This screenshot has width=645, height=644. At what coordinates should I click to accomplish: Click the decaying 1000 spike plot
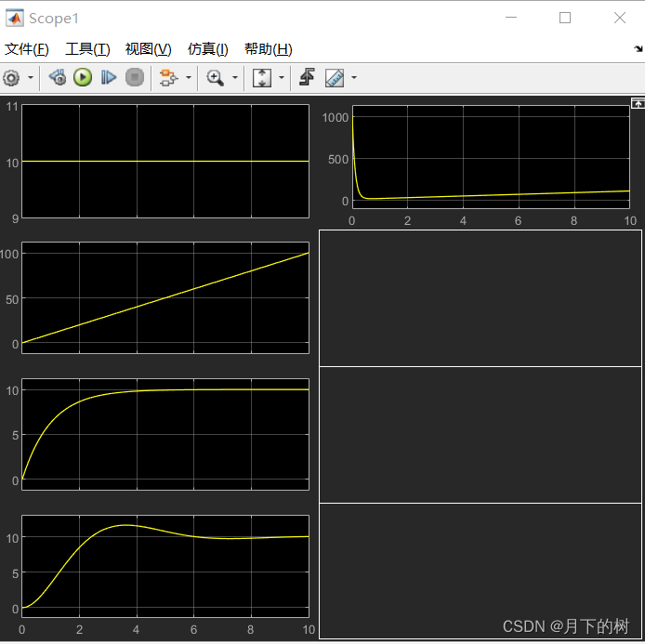(x=491, y=157)
